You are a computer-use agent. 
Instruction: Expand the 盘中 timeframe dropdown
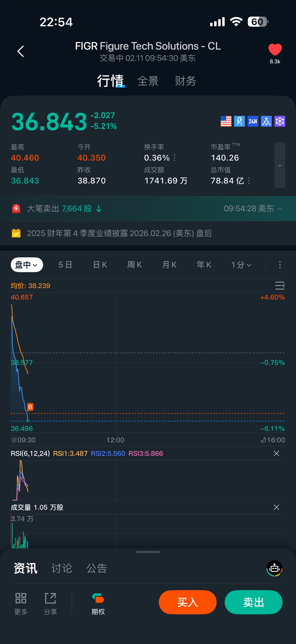[x=27, y=265]
